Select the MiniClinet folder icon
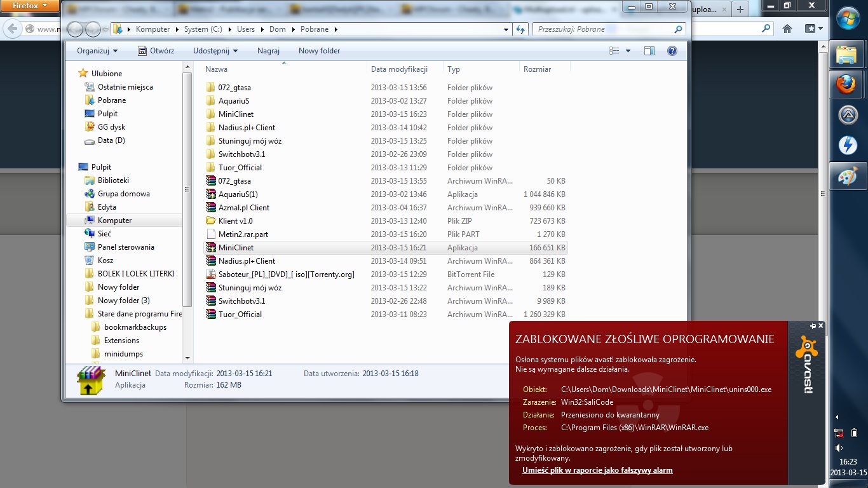868x488 pixels. coord(211,114)
